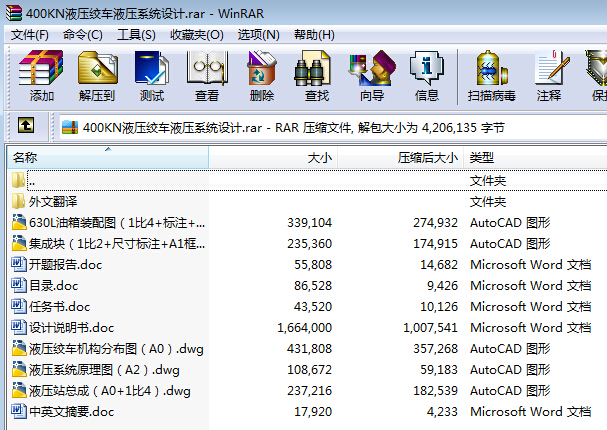Screen dimensions: 607x430
Task: Select file name 液压绞车机构分布图（A0）.dwg
Action: point(116,349)
